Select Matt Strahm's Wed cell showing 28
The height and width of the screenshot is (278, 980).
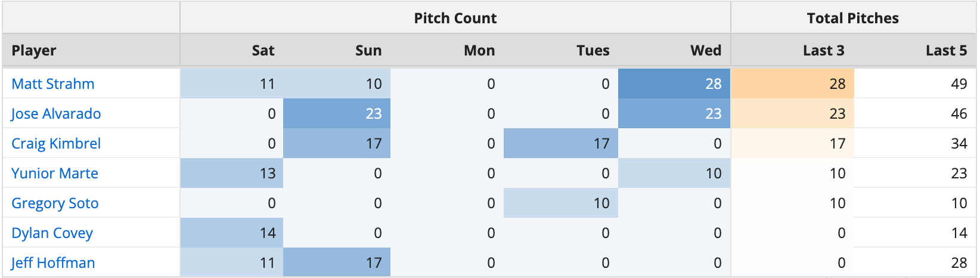tap(674, 84)
